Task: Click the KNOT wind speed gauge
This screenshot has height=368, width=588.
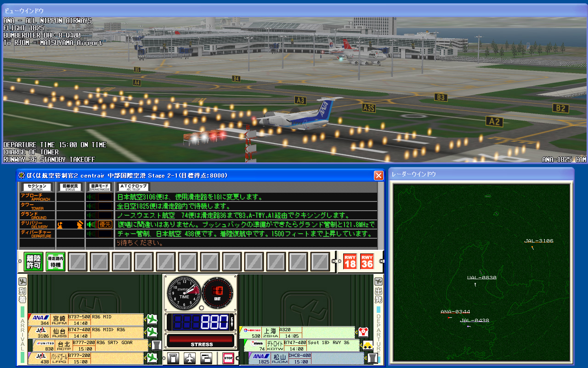Action: (218, 293)
